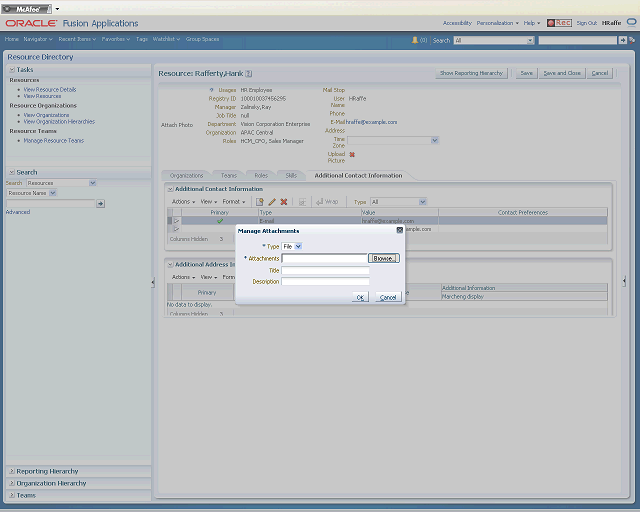Screen dimensions: 640x512
Task: Click Cancel in Manage Attachments dialog
Action: (x=388, y=297)
